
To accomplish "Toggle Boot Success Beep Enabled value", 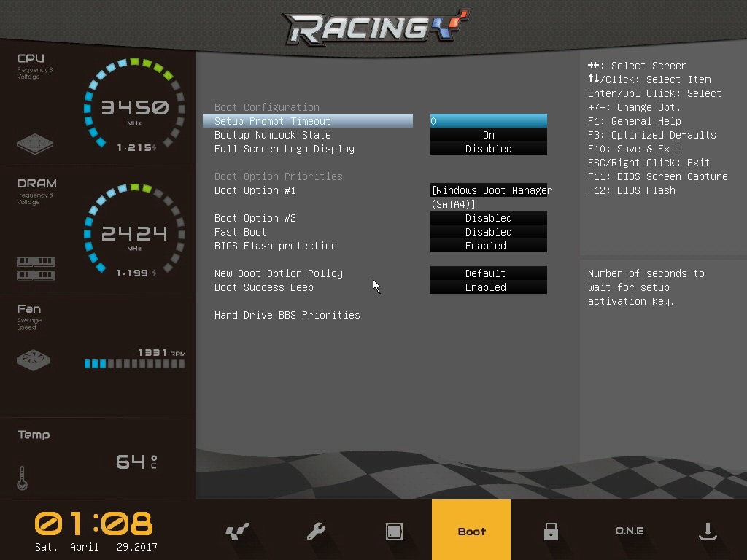I will point(488,287).
